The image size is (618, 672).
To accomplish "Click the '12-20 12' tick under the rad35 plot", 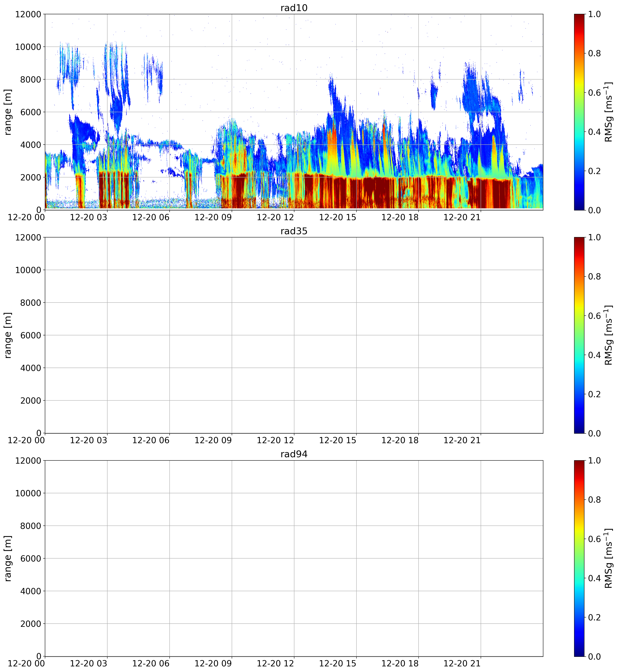I will [276, 440].
